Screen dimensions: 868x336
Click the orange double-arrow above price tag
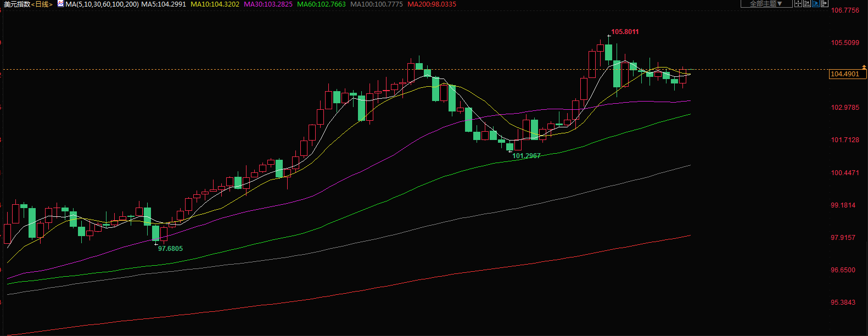pyautogui.click(x=864, y=66)
